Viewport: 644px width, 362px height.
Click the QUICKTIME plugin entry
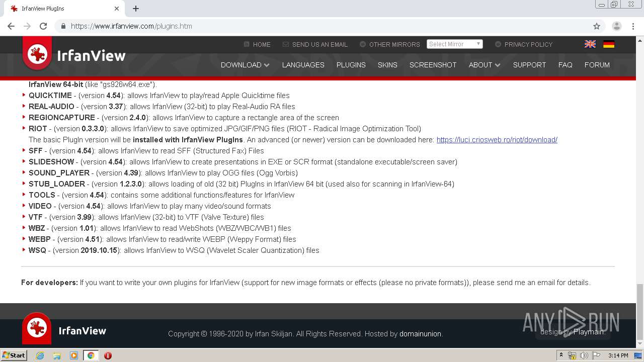[x=159, y=96]
